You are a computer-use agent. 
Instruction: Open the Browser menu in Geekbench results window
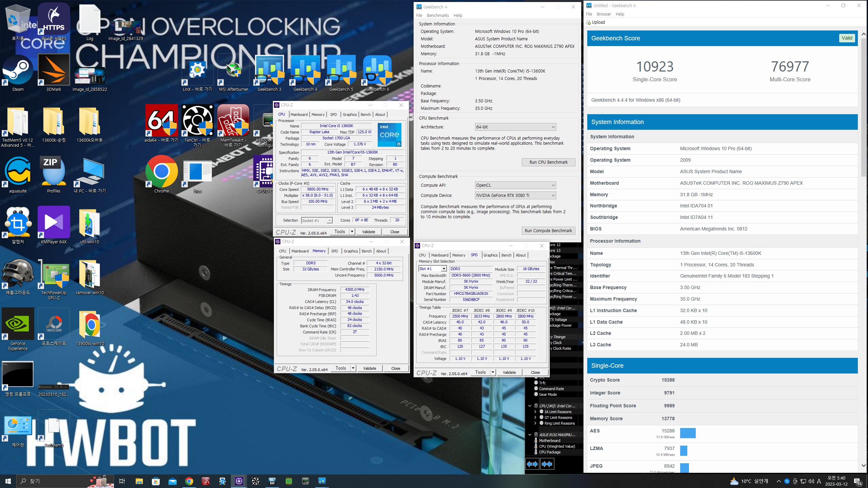(604, 14)
